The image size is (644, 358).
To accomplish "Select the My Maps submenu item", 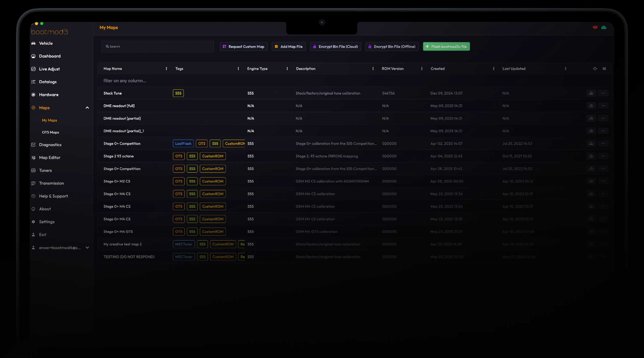I will pyautogui.click(x=49, y=120).
